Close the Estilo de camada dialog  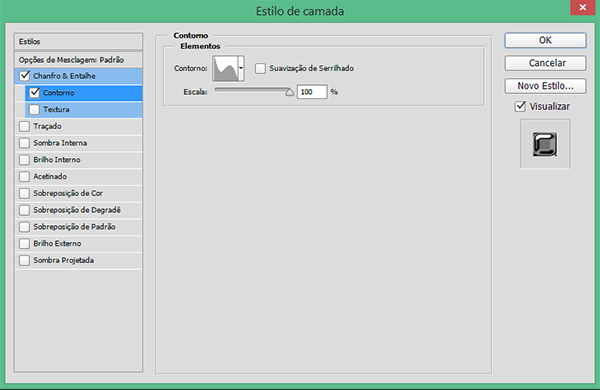pos(583,7)
